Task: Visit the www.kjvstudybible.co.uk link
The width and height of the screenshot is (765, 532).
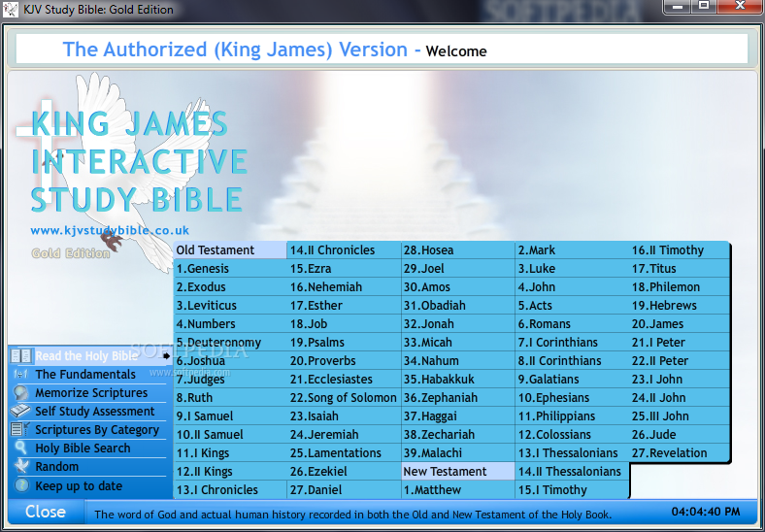Action: coord(110,231)
